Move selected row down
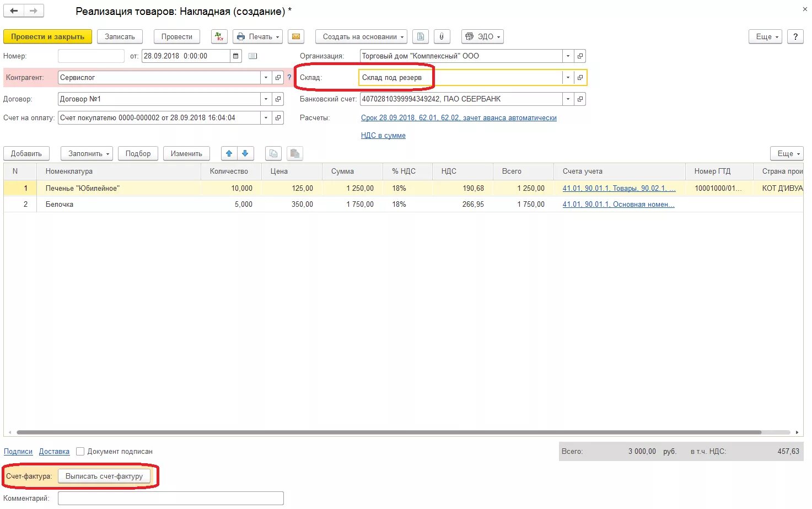This screenshot has width=812, height=509. [x=245, y=153]
